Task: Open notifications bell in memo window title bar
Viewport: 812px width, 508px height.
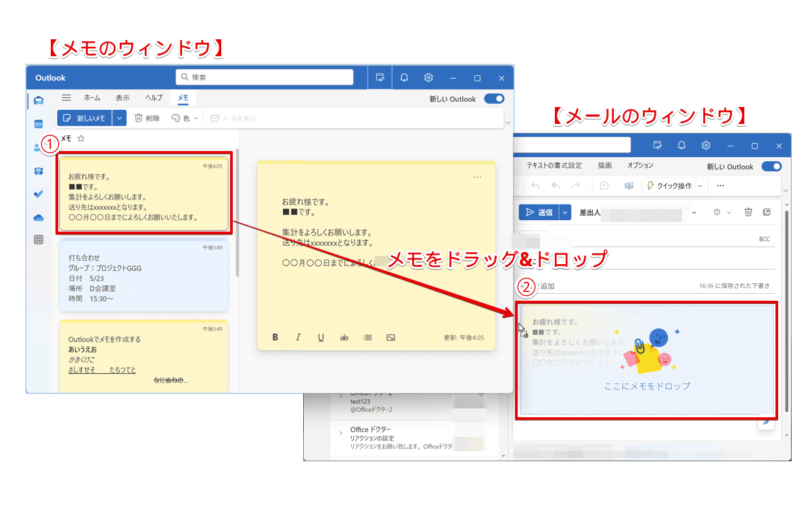Action: pos(404,78)
